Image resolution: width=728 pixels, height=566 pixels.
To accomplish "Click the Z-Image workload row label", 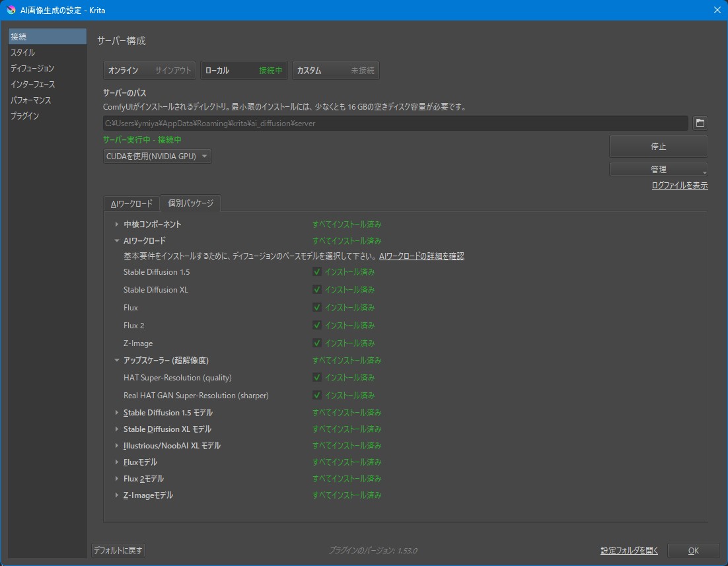I will [138, 343].
